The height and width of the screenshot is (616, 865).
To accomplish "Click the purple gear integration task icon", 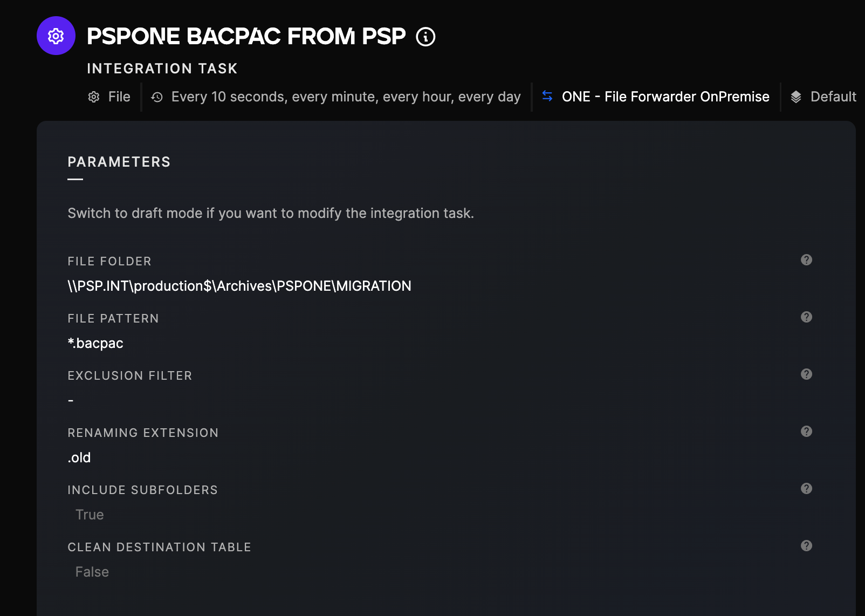I will pyautogui.click(x=56, y=36).
